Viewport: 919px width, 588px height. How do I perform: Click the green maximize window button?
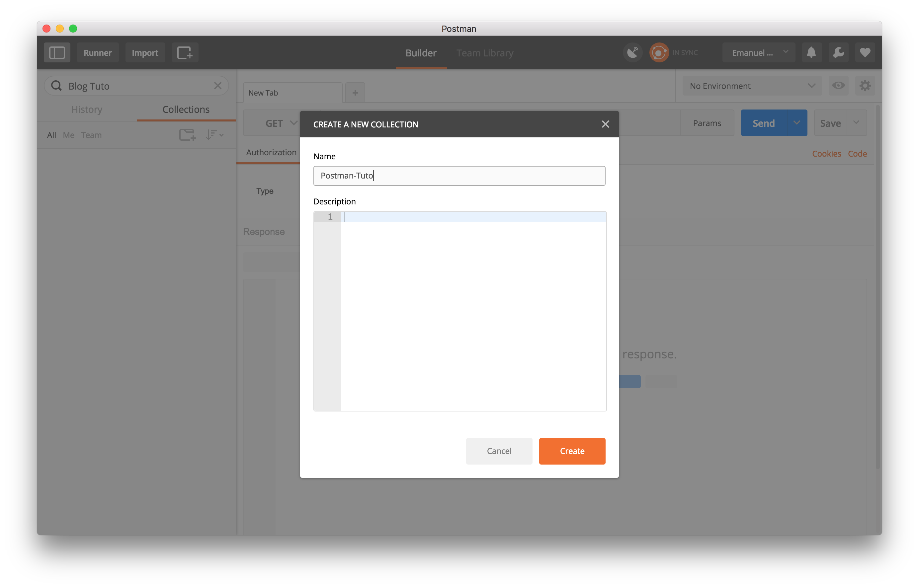73,29
